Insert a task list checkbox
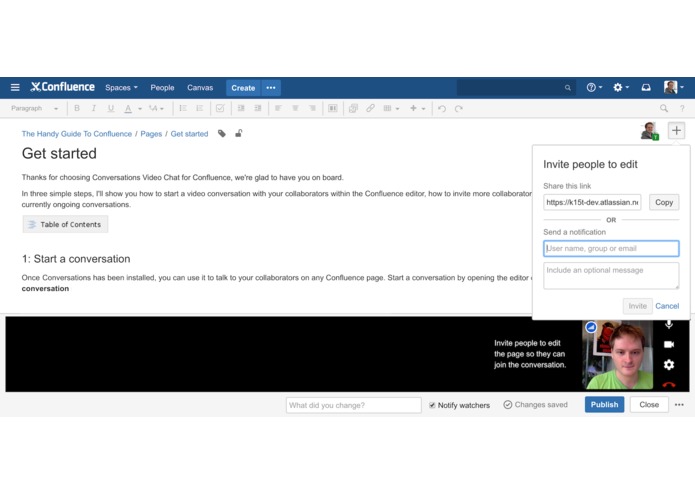The image size is (695, 494). 220,108
